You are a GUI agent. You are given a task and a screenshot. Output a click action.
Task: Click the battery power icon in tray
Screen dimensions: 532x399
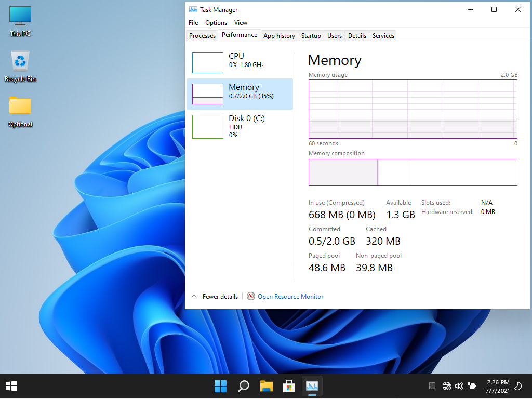(x=472, y=386)
